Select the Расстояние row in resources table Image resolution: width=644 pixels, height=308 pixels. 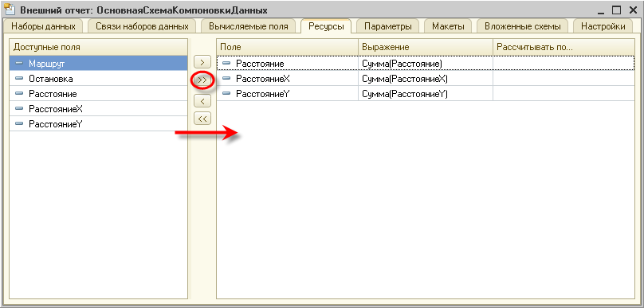point(426,63)
